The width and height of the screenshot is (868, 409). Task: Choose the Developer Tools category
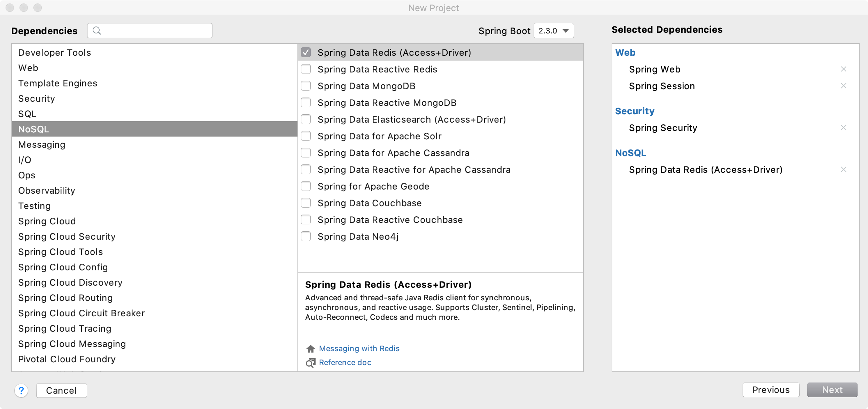click(55, 53)
